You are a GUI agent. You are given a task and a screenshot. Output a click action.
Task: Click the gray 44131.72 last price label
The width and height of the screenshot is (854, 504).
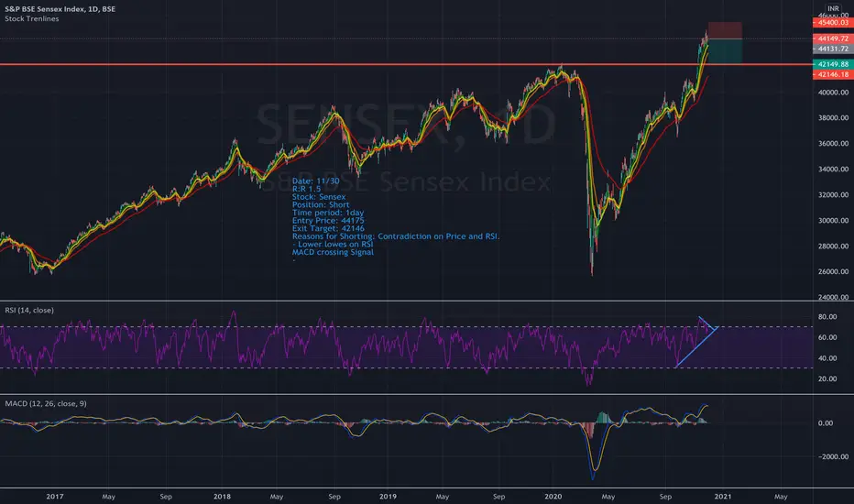[x=833, y=49]
